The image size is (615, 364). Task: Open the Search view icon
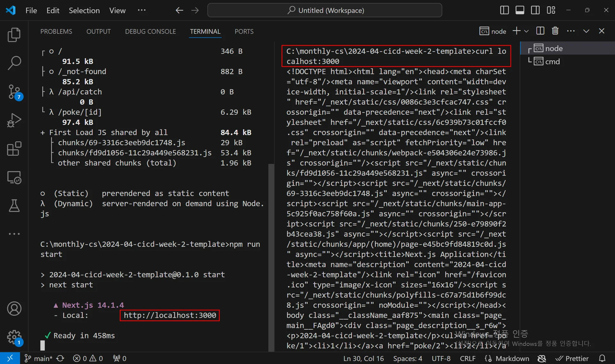pos(14,63)
